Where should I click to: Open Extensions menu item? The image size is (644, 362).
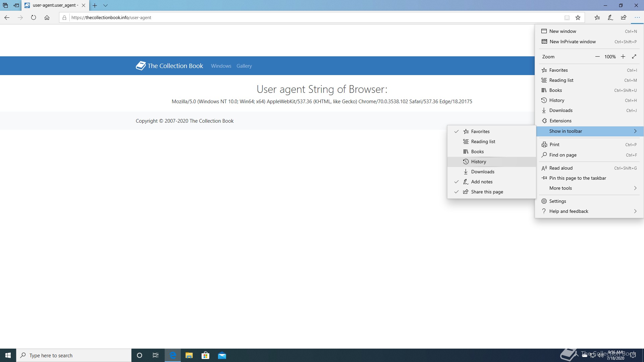tap(589, 121)
